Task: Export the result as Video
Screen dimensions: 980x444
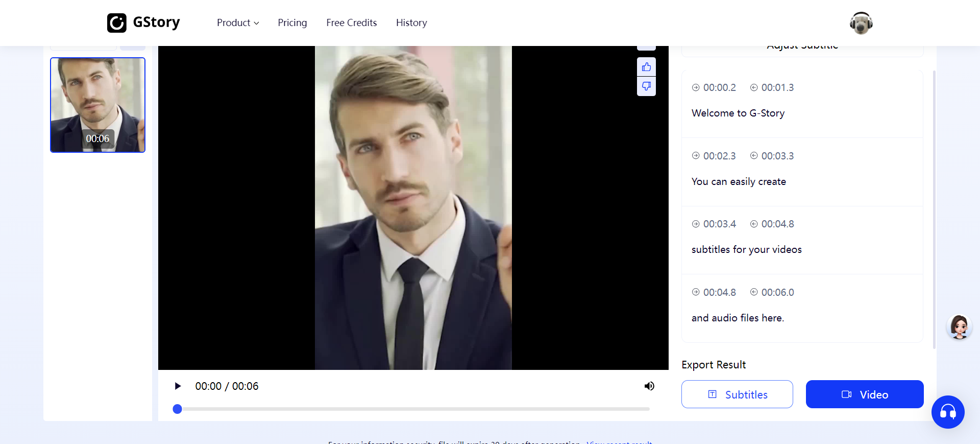Action: coord(865,394)
